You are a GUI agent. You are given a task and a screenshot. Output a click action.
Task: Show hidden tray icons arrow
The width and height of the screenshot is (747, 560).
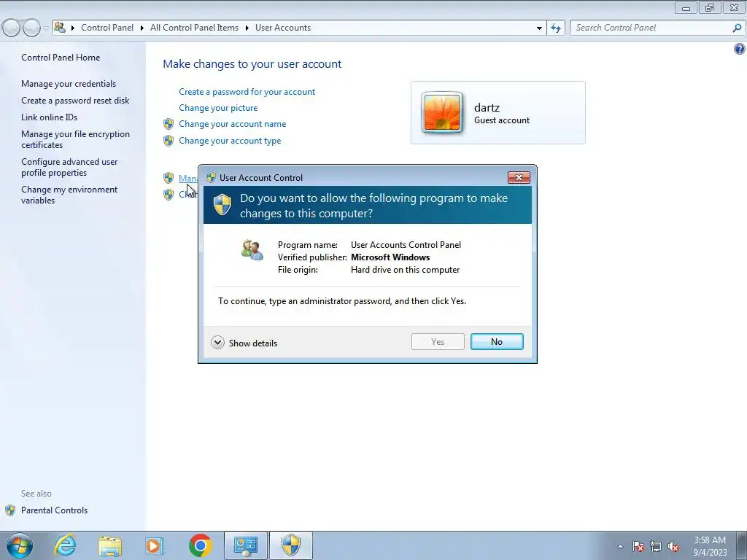tap(620, 546)
